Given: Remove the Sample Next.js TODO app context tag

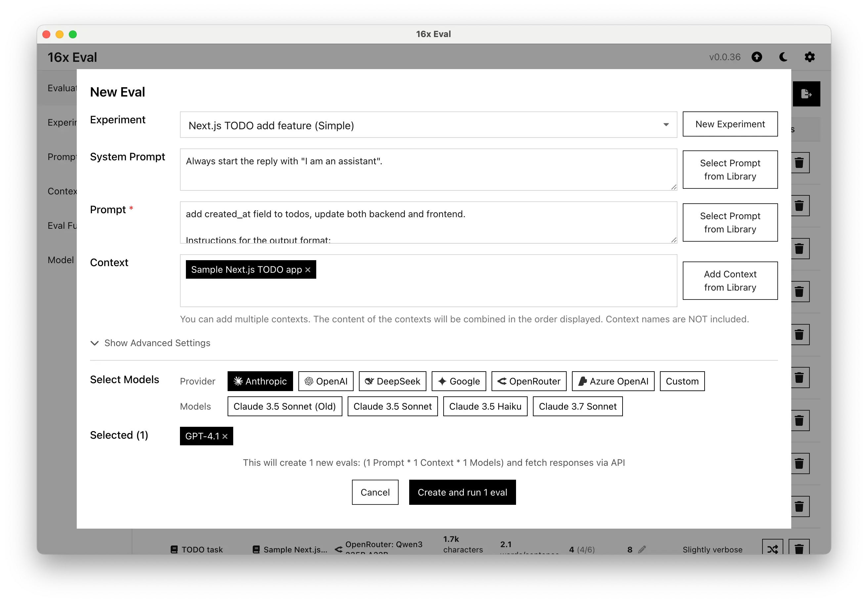Looking at the screenshot, I should (308, 270).
